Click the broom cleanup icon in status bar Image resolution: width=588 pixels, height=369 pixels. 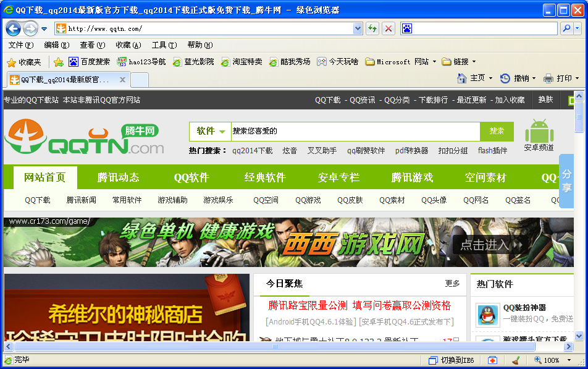click(516, 360)
